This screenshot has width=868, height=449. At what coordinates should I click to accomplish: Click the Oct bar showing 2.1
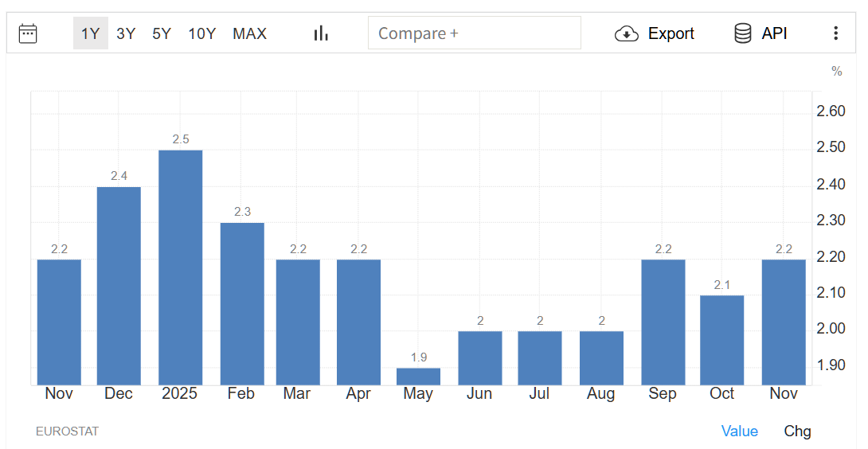tap(722, 340)
